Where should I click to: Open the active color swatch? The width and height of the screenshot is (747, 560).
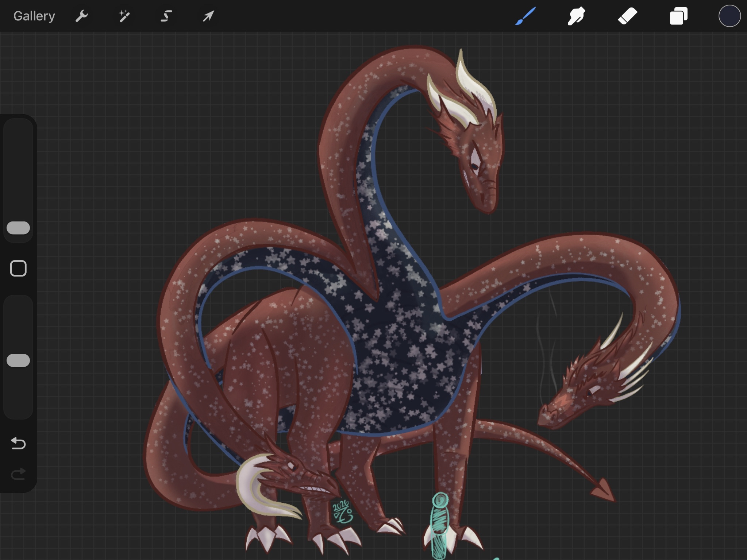click(729, 16)
